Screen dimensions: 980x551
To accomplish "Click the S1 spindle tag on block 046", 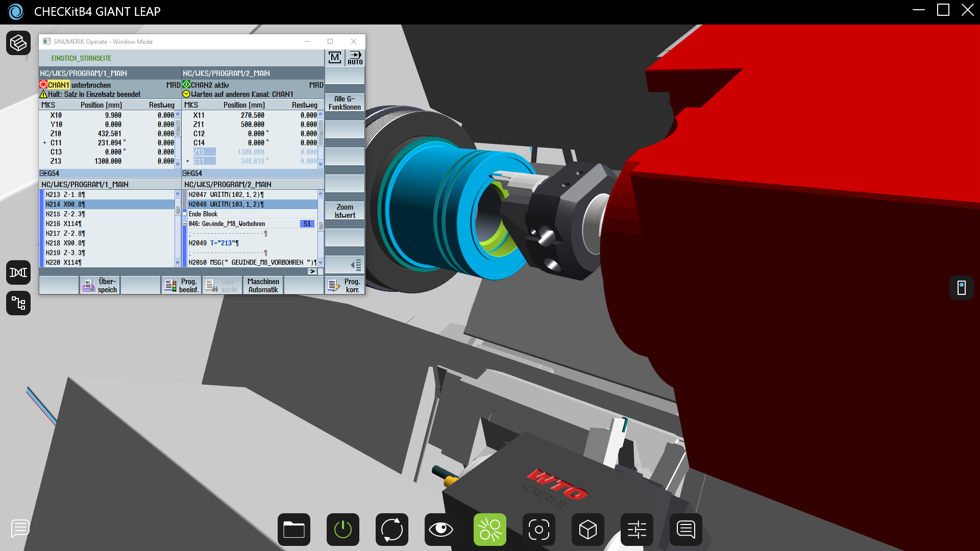I will click(x=307, y=223).
